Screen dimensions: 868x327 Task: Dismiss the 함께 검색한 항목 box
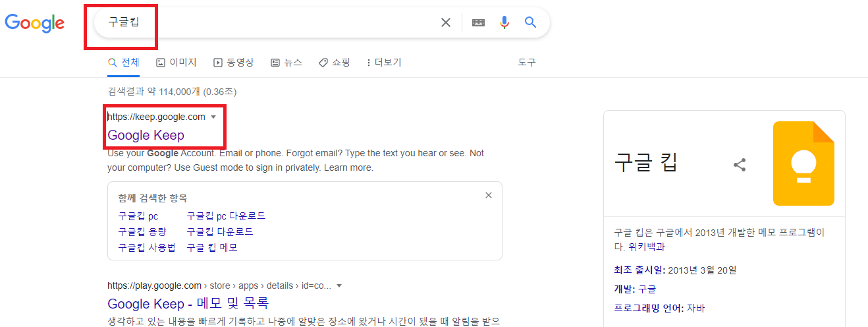click(x=488, y=195)
